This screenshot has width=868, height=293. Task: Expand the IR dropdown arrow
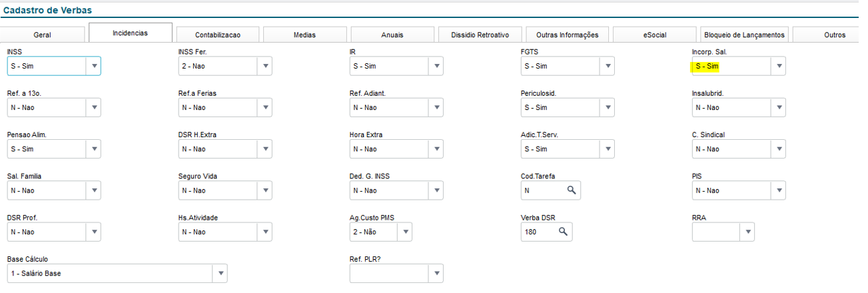pyautogui.click(x=436, y=66)
